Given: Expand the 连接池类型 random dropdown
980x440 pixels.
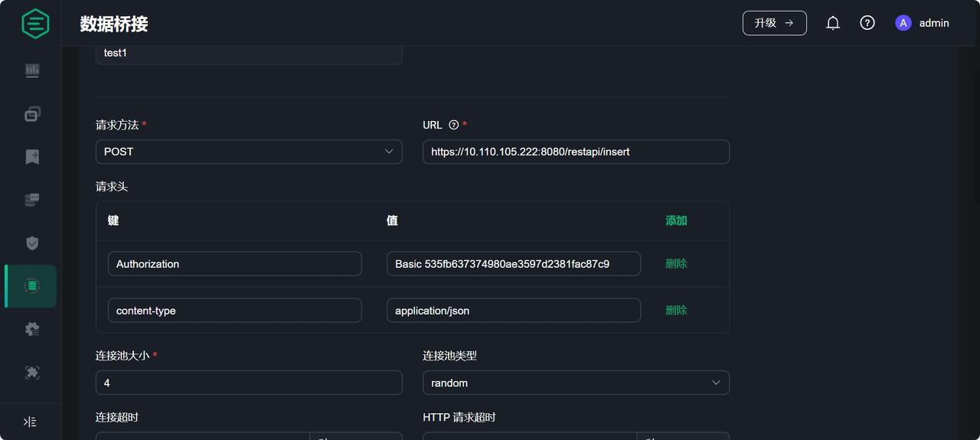Looking at the screenshot, I should tap(576, 383).
